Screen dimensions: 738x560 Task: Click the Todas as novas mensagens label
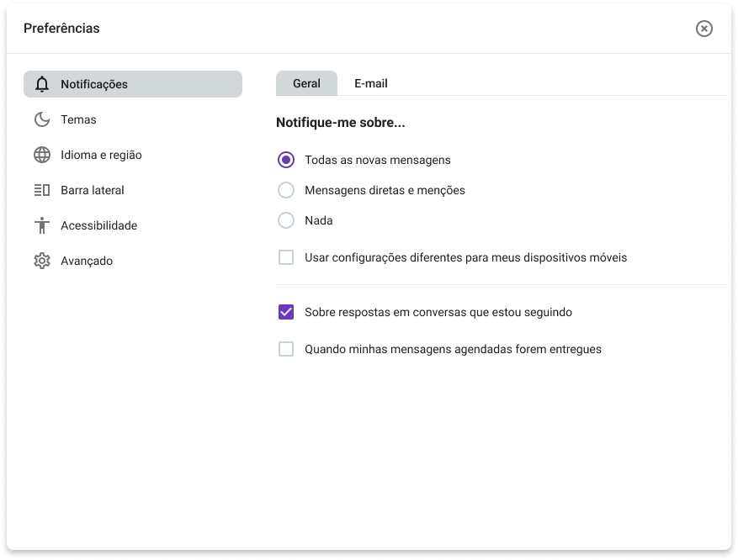point(378,160)
